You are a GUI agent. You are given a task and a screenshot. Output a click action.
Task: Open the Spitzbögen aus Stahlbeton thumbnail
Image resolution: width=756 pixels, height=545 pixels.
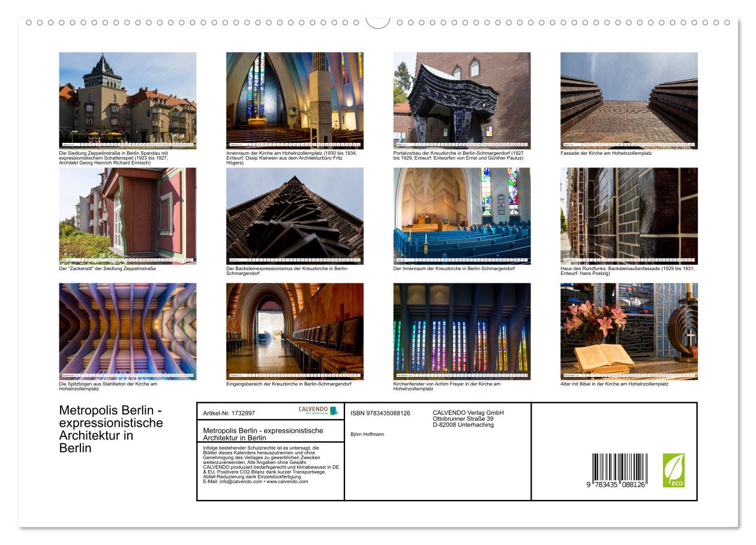[x=127, y=331]
